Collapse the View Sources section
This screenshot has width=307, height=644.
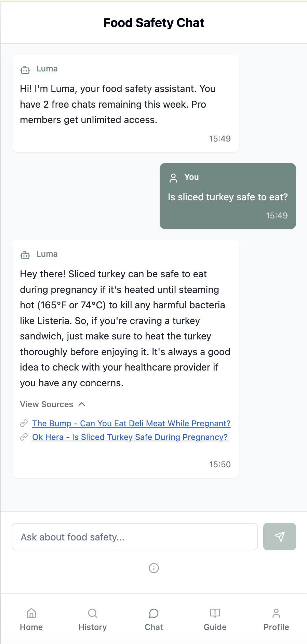[53, 404]
